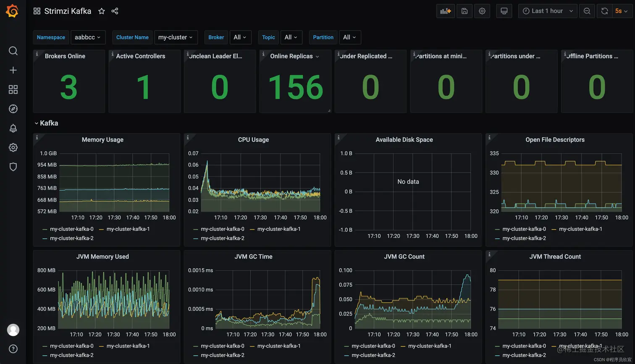
Task: Collapse the Kafka row section
Action: tap(46, 123)
